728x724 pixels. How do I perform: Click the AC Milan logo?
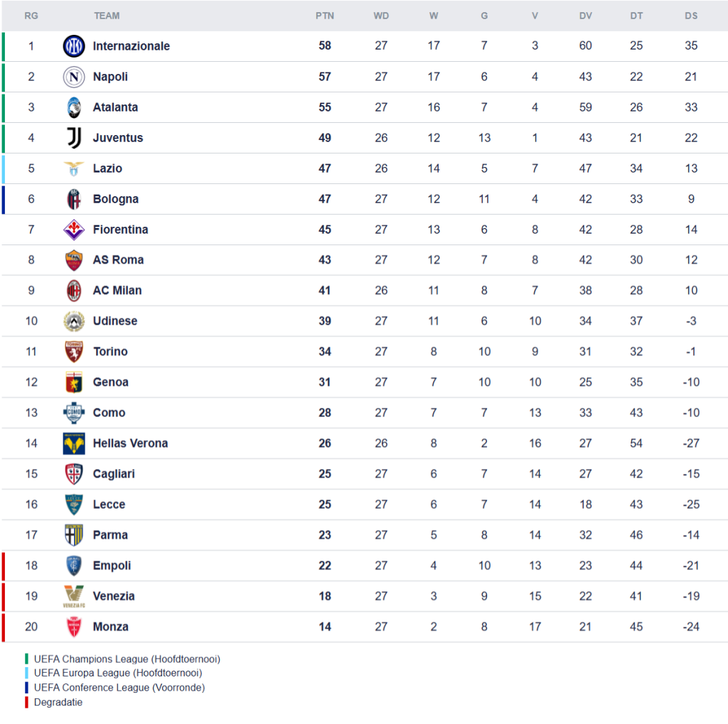coord(74,291)
